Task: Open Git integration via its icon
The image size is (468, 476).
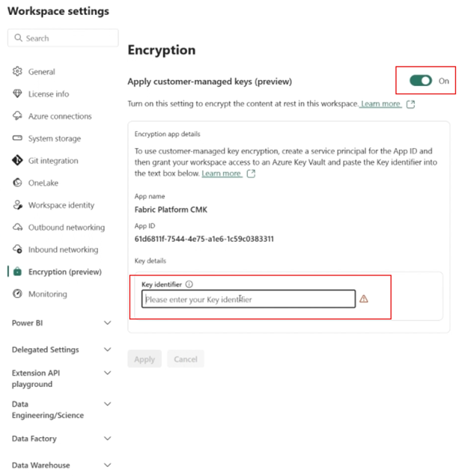Action: click(x=18, y=161)
